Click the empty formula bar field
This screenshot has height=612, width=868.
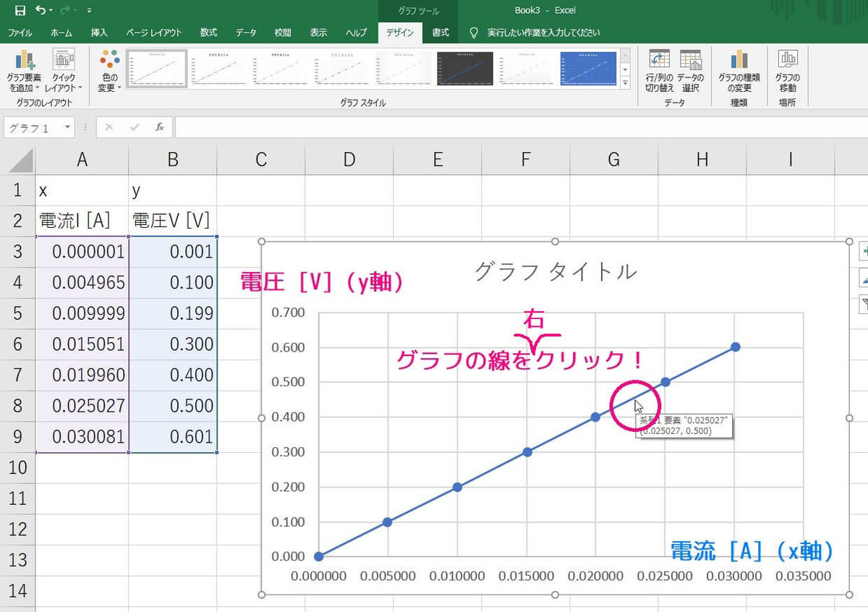point(521,127)
